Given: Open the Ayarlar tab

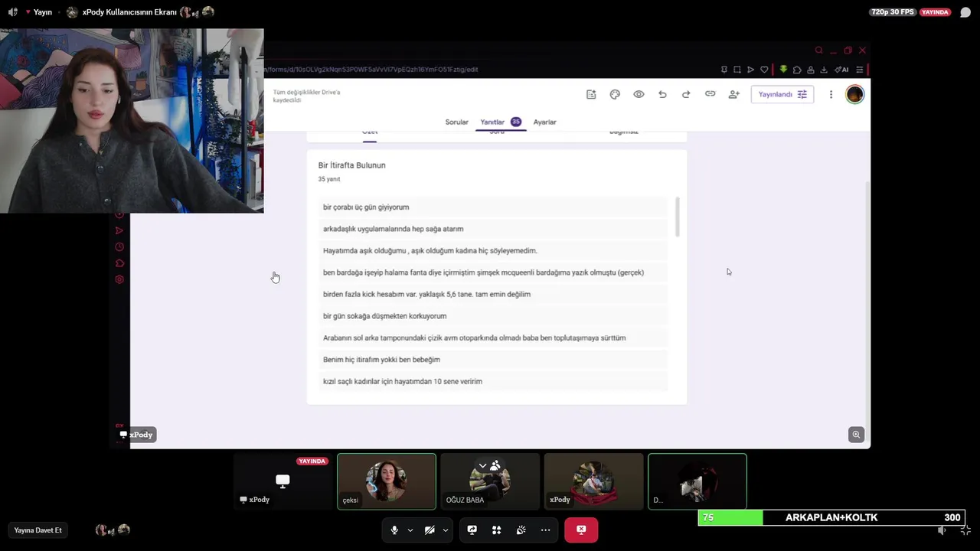Looking at the screenshot, I should [x=544, y=122].
